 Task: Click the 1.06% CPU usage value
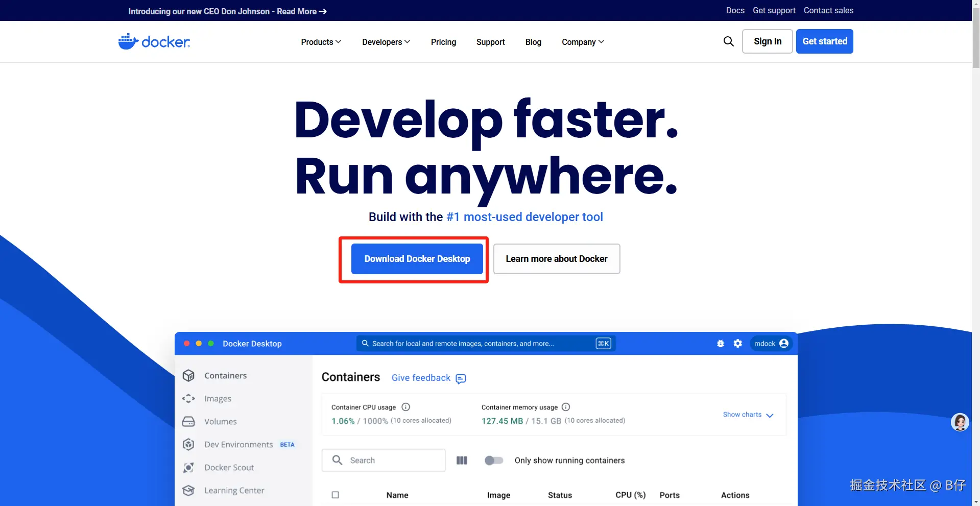pos(343,421)
